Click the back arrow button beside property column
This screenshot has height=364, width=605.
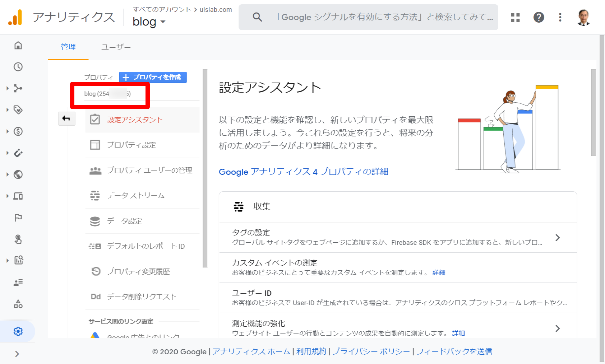click(x=66, y=118)
